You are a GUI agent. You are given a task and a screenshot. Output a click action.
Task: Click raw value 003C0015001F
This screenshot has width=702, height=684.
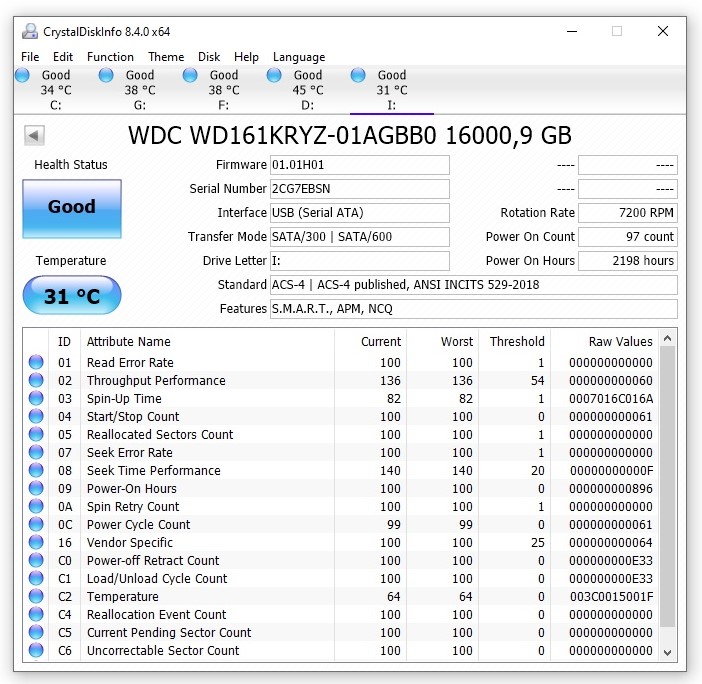611,596
